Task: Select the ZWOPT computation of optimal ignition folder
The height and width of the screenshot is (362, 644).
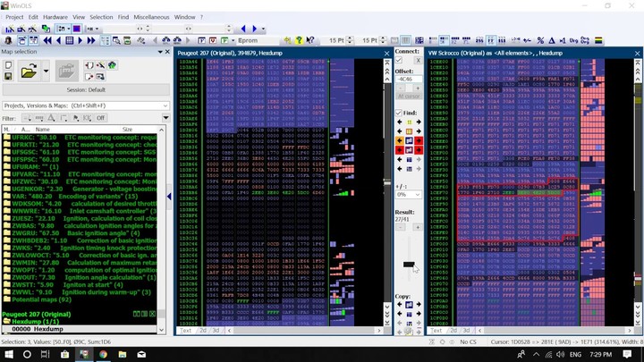Action: coord(80,270)
